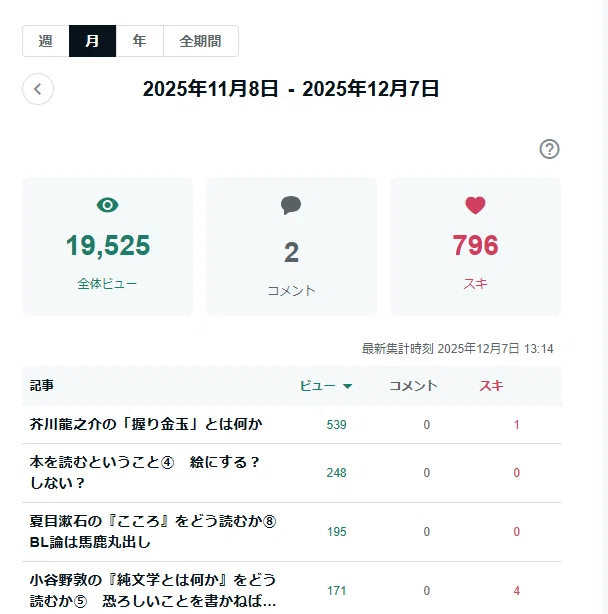Viewport: 608px width, 614px height.
Task: Click the 2 コメント summary card
Action: pos(291,246)
